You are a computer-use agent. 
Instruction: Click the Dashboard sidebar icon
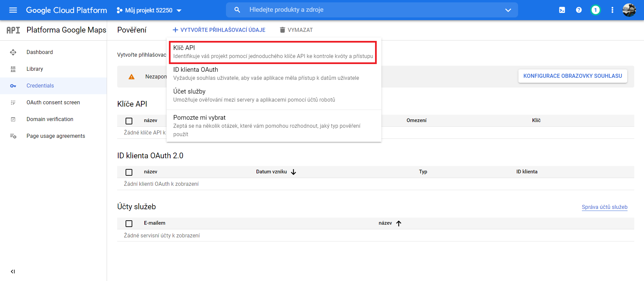[x=13, y=52]
